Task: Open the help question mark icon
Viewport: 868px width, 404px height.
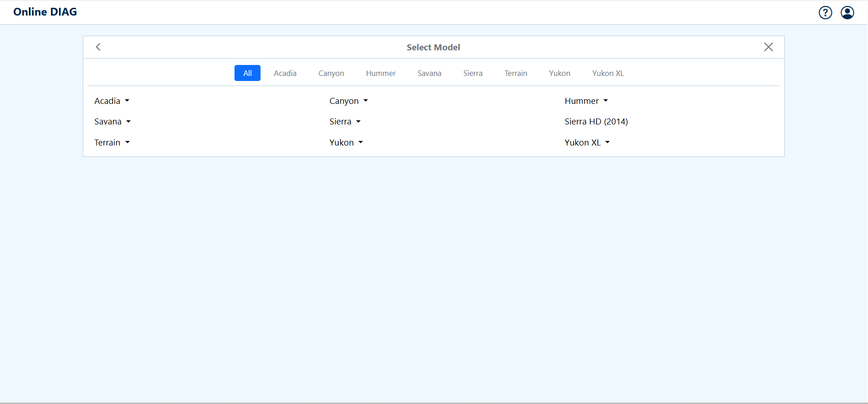Action: pyautogui.click(x=825, y=12)
